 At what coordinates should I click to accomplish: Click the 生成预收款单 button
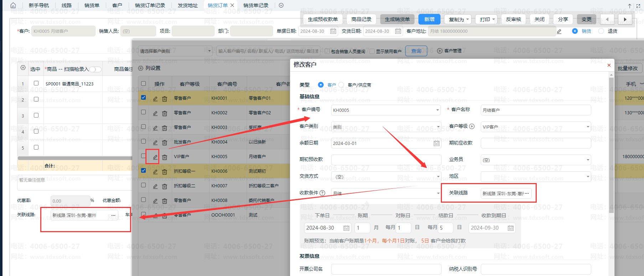tap(323, 19)
